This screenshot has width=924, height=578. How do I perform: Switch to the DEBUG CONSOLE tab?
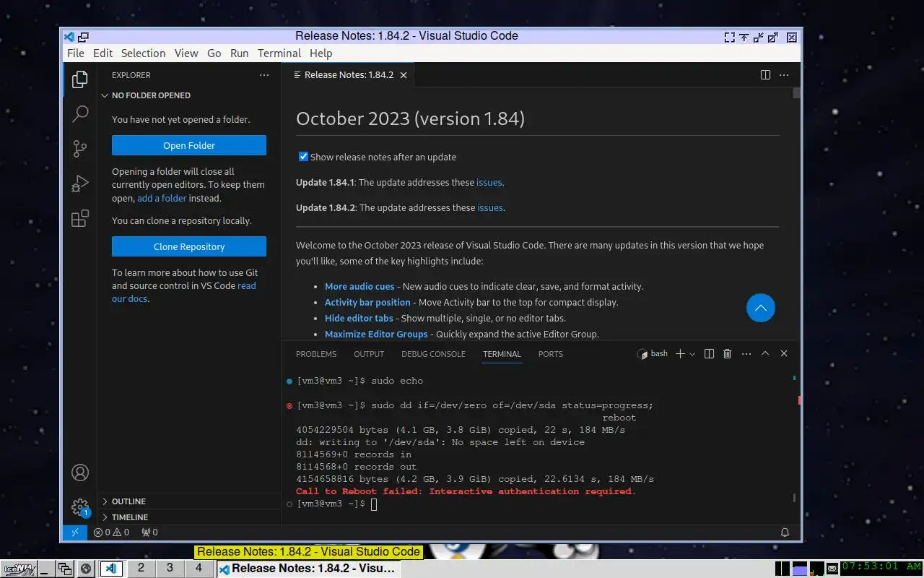(x=433, y=354)
